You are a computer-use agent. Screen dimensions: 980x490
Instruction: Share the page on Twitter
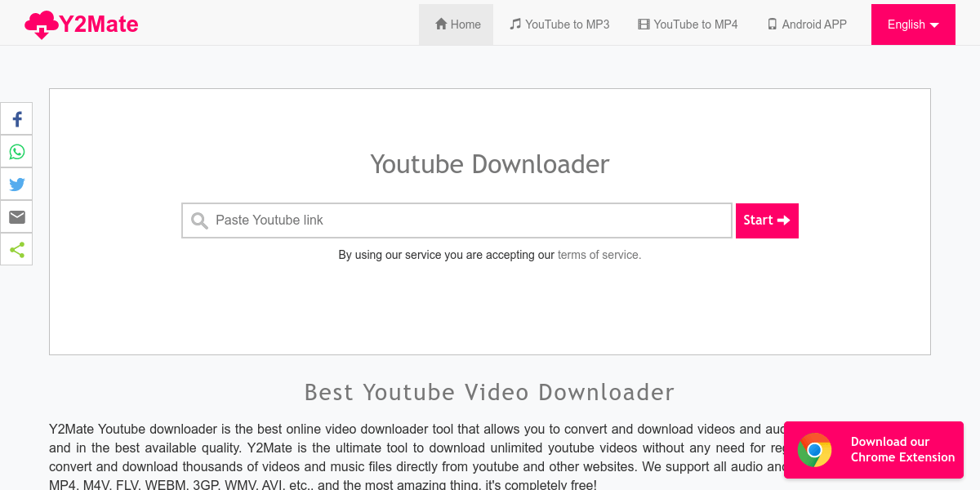point(16,185)
